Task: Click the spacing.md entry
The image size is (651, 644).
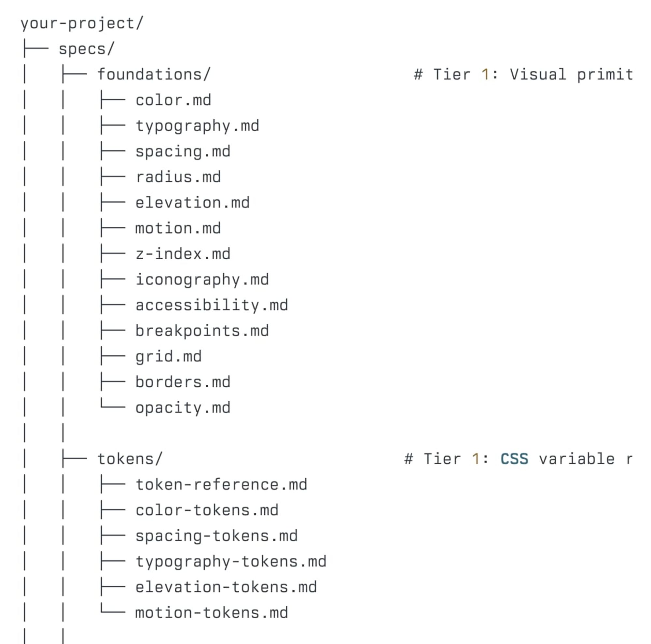Action: click(x=183, y=152)
